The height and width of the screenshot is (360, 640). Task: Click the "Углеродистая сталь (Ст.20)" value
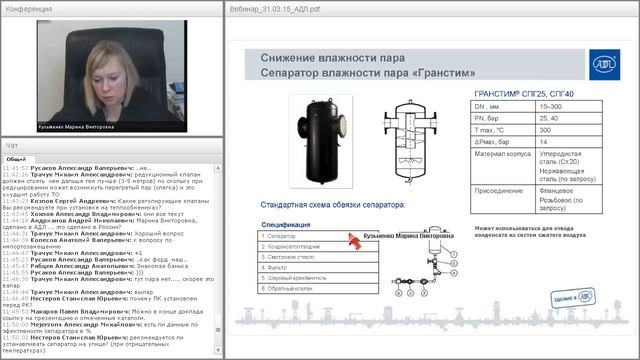coord(560,158)
